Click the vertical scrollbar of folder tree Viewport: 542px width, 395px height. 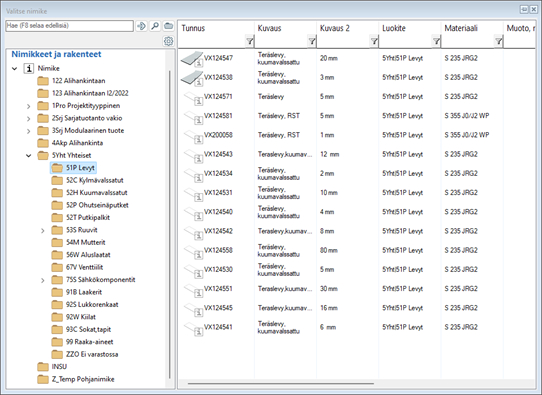170,224
